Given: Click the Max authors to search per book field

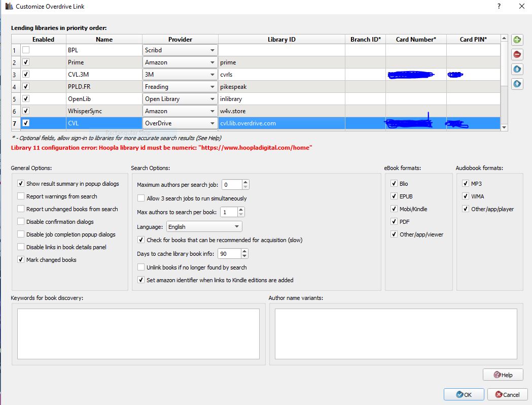Looking at the screenshot, I should coord(229,212).
